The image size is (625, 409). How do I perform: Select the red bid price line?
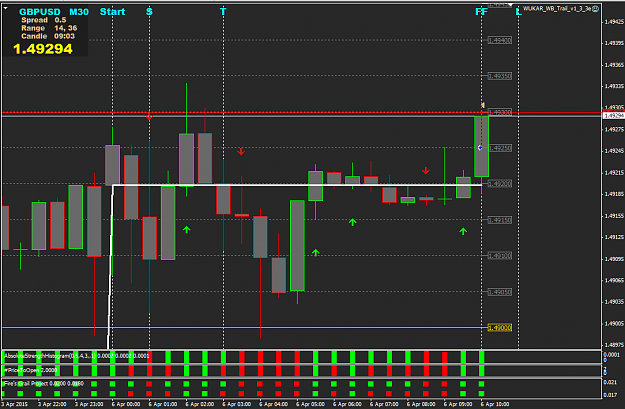click(x=301, y=113)
